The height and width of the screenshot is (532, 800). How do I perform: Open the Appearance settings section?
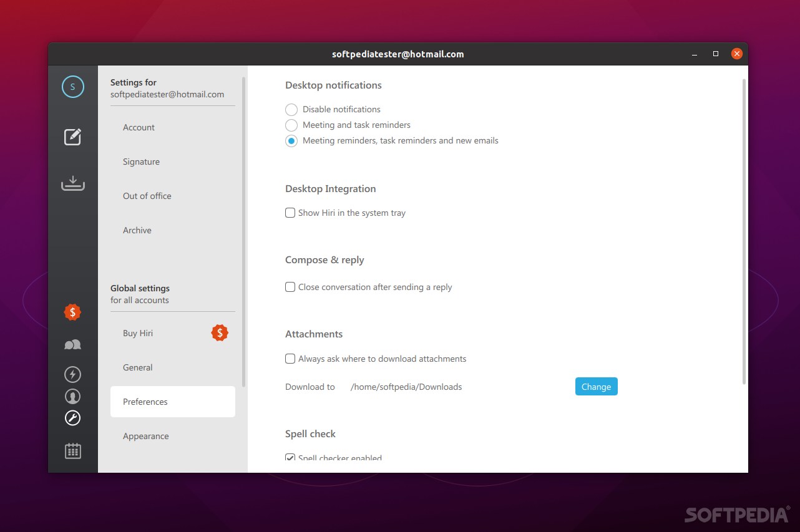click(x=173, y=436)
